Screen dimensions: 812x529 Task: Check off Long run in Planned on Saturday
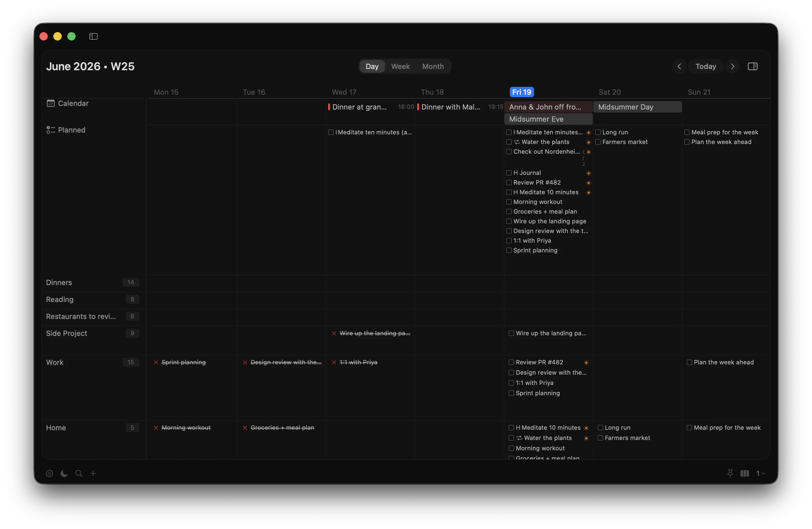click(x=598, y=132)
